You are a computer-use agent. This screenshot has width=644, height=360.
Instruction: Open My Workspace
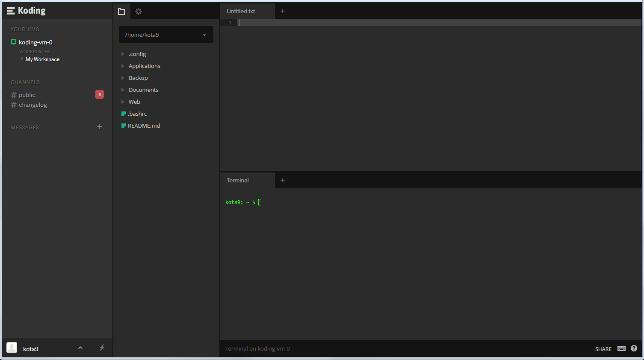pos(42,59)
